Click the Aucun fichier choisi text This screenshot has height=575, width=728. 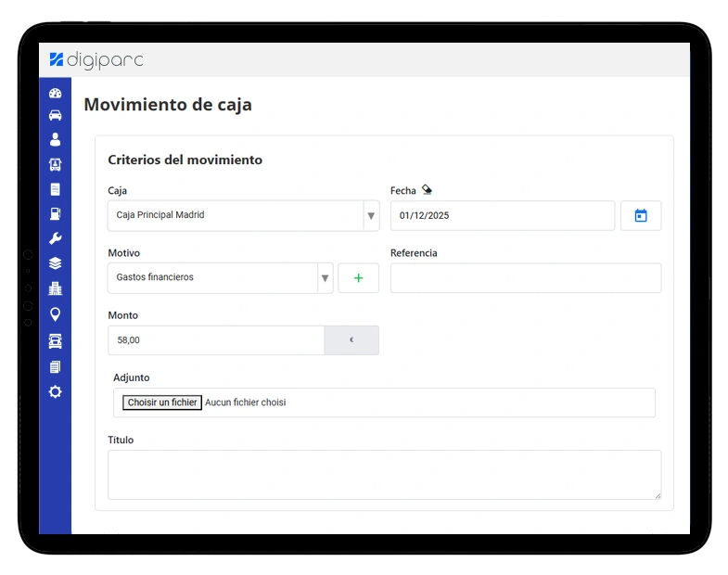pyautogui.click(x=246, y=402)
